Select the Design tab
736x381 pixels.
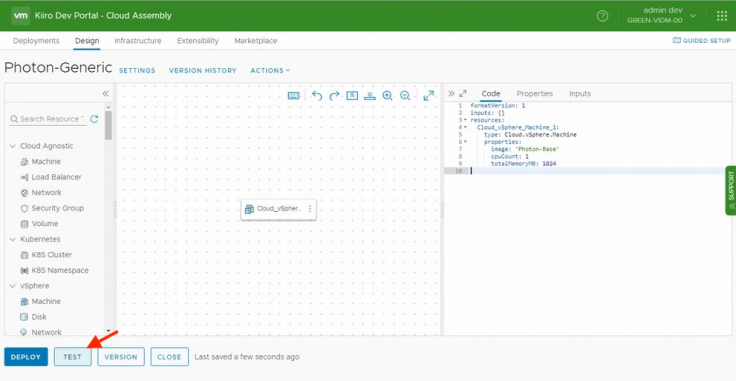coord(87,41)
